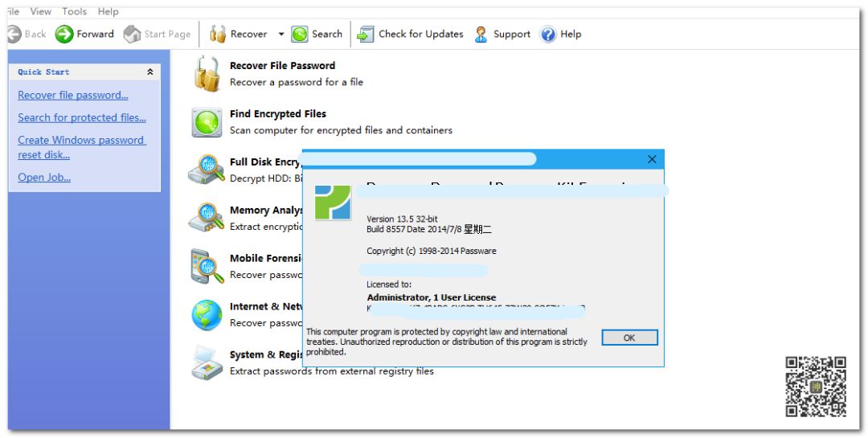This screenshot has height=438, width=868.
Task: Select the Recover File Password heading
Action: 282,65
